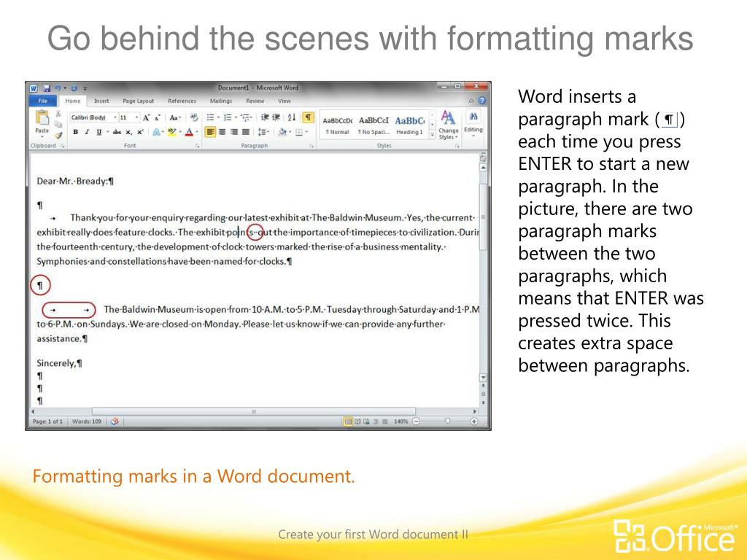The height and width of the screenshot is (560, 747).
Task: Click the Zoom In plus button
Action: tap(474, 421)
